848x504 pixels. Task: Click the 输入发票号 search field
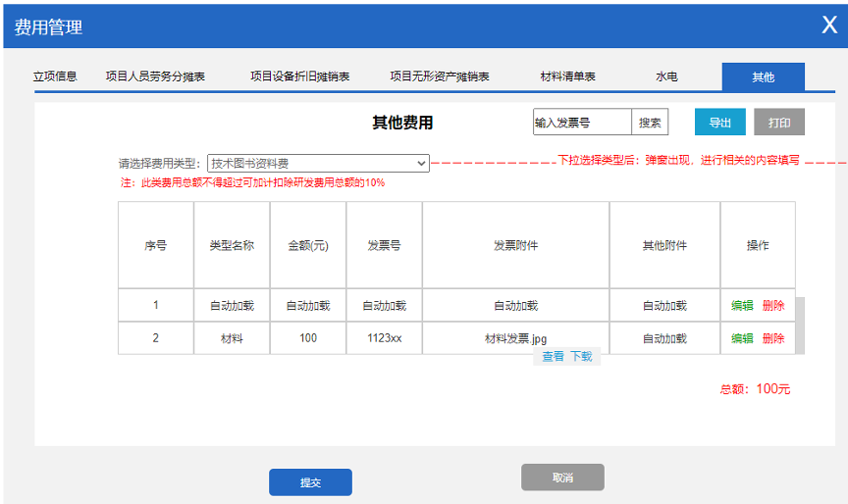tap(582, 123)
